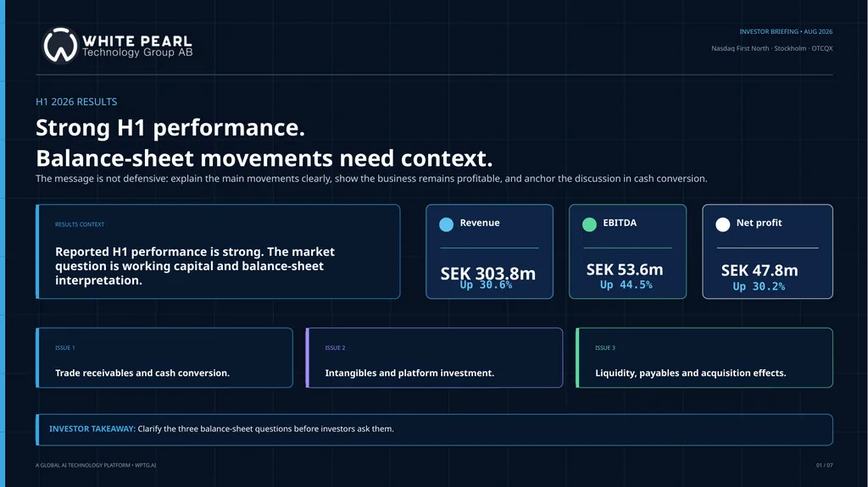Click the 'Reported H1 performance is strong' paragraph
Screen dimensions: 868x487
(195, 266)
